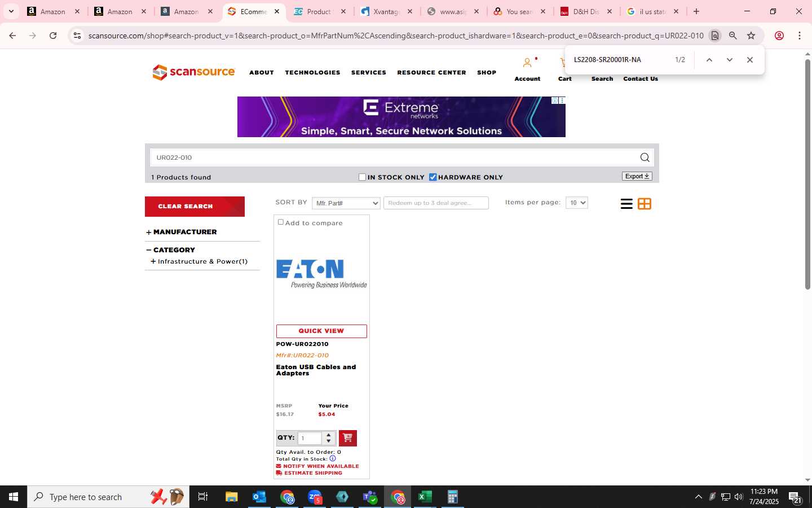
Task: Go to previous find-in-page match
Action: point(709,60)
